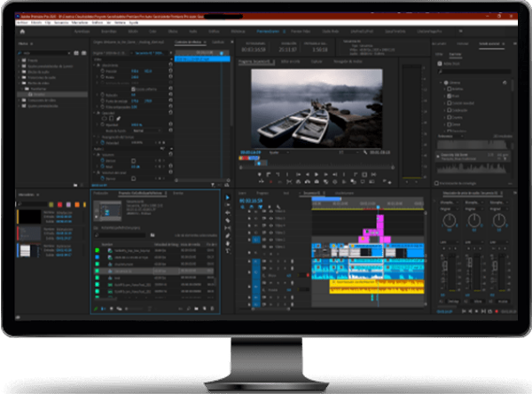This screenshot has height=394, width=532.
Task: Select the Ripple Edit tool
Action: (x=227, y=213)
